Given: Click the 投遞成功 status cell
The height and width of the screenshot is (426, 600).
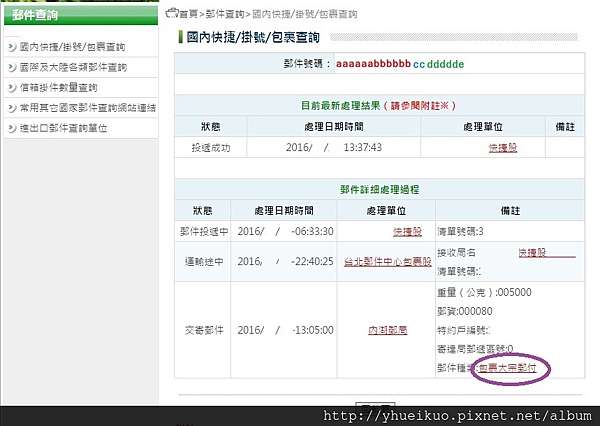Looking at the screenshot, I should [211, 148].
